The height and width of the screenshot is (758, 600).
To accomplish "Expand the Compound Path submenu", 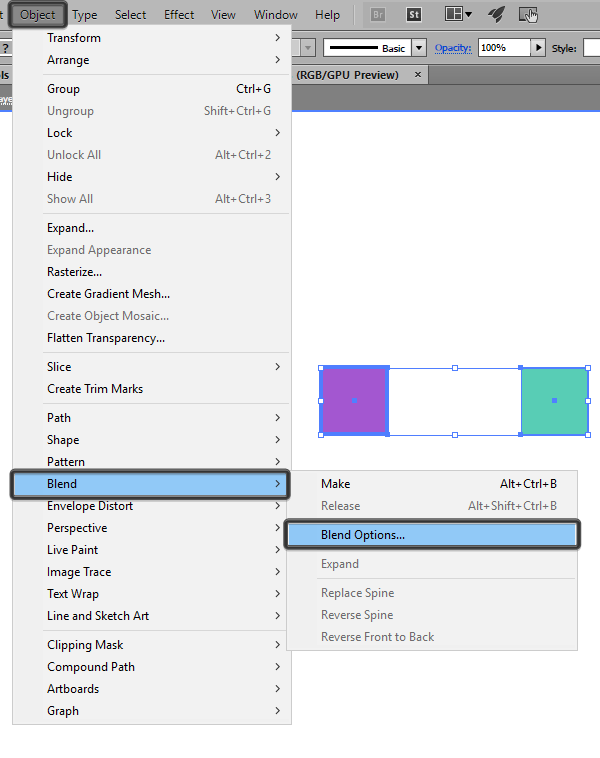I will point(152,667).
